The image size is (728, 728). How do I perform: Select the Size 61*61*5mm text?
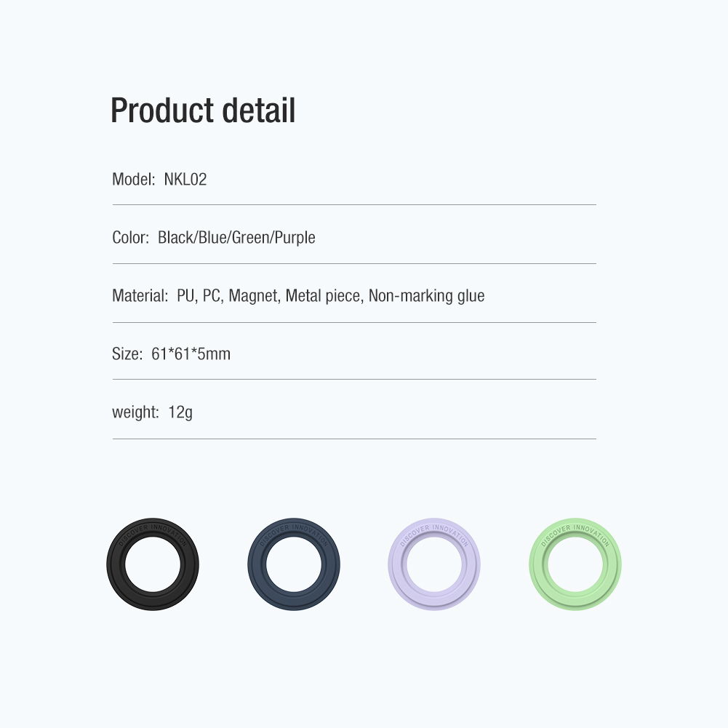click(x=171, y=353)
